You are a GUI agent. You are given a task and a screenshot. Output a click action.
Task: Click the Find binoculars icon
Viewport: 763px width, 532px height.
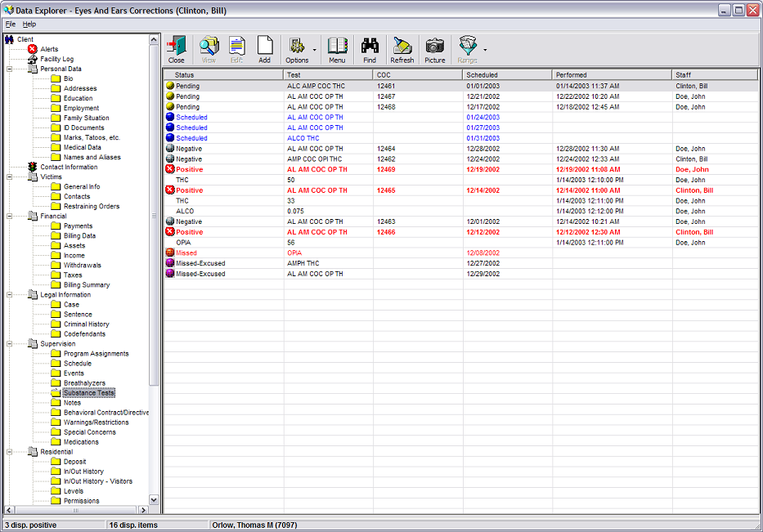(x=370, y=47)
